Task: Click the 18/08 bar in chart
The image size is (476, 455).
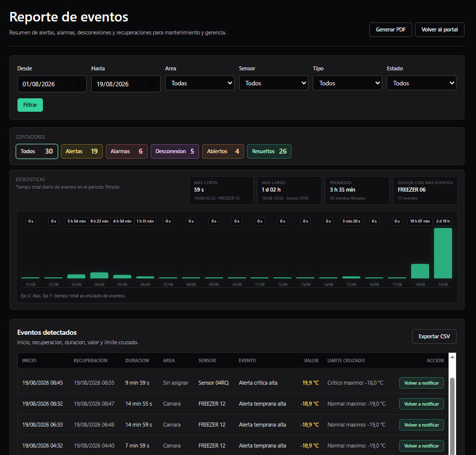Action: [x=420, y=271]
